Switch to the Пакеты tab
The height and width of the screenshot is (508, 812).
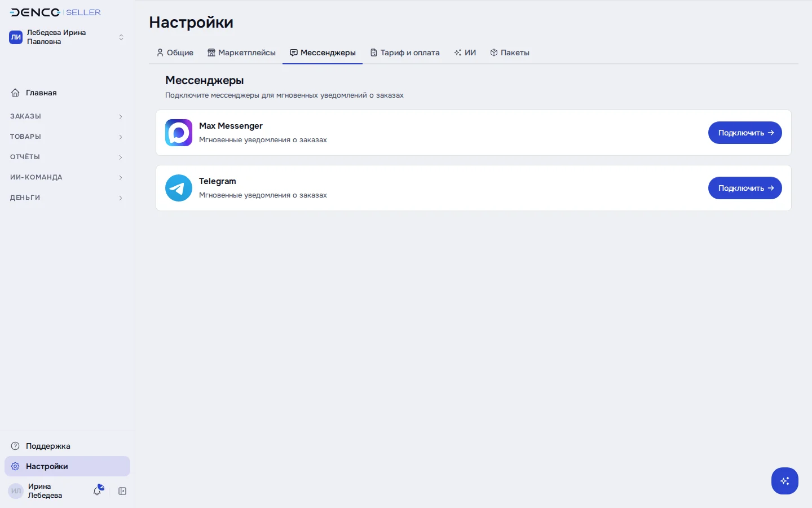pos(510,52)
